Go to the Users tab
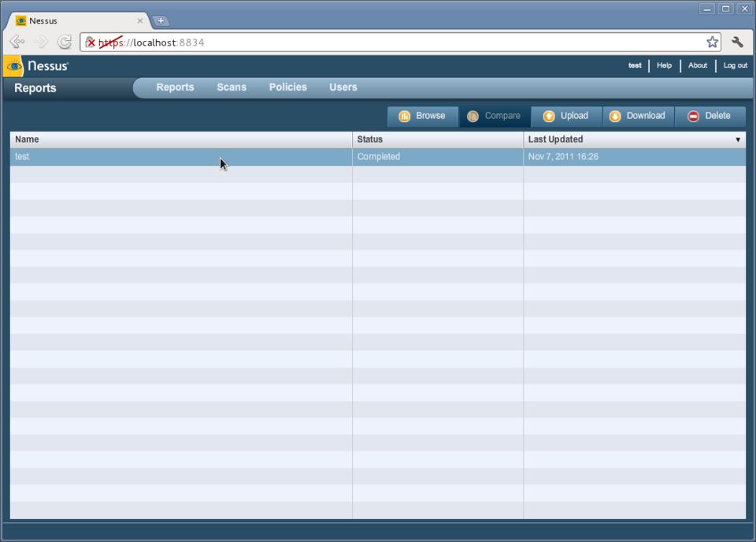The height and width of the screenshot is (542, 756). tap(343, 87)
